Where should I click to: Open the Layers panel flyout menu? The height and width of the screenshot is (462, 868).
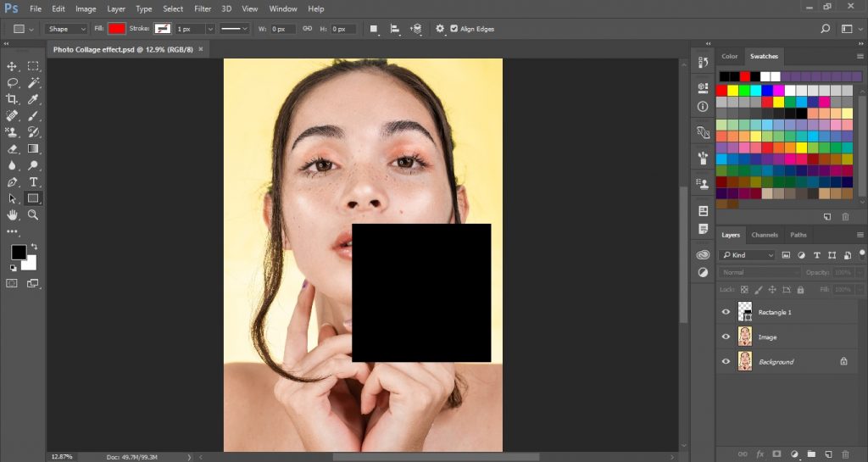point(860,235)
